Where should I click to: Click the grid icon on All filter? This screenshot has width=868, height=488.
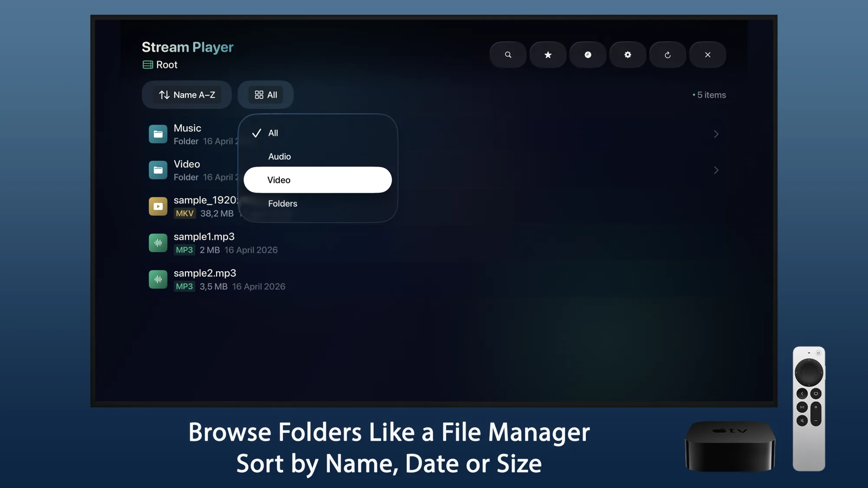click(x=259, y=95)
